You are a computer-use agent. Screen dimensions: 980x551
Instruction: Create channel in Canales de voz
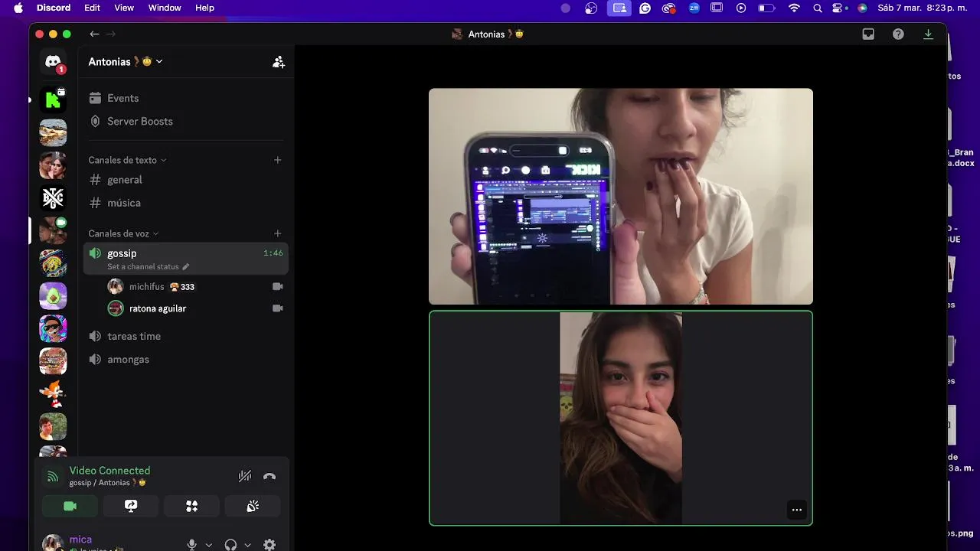pos(278,233)
